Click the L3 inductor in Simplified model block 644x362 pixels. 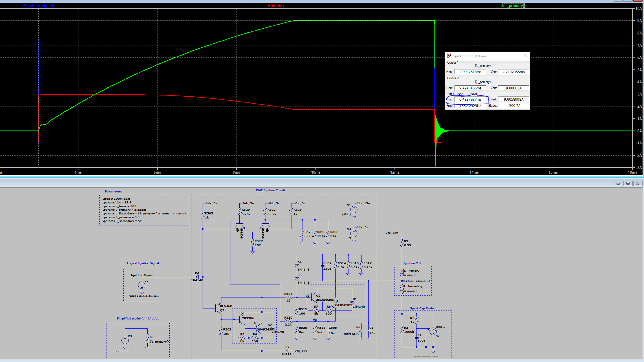[147, 339]
